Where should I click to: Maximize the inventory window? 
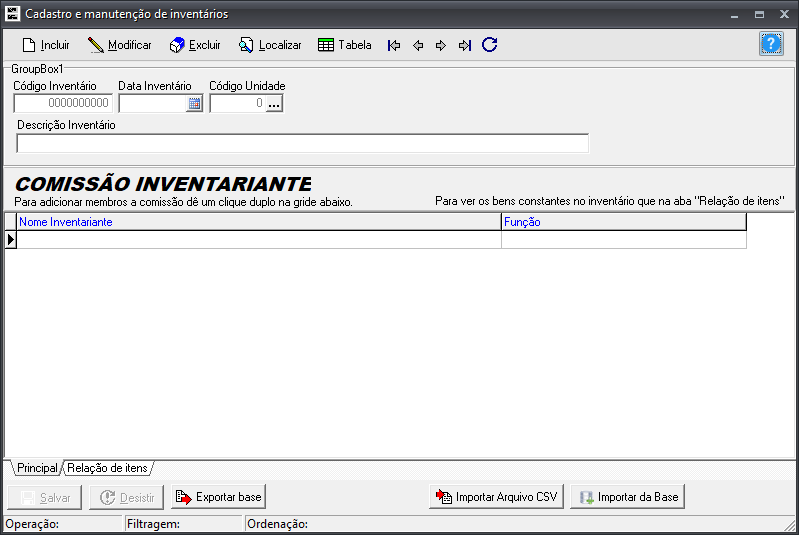pos(759,15)
